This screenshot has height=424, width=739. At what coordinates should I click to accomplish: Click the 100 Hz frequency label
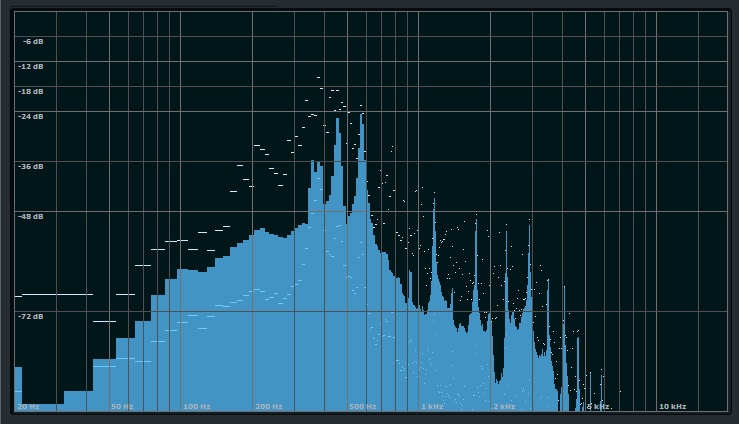coord(197,406)
